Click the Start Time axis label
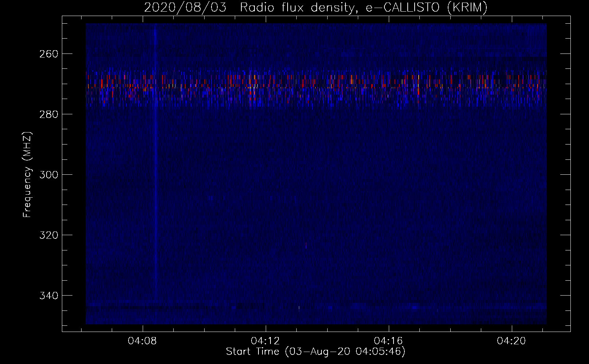 click(316, 352)
